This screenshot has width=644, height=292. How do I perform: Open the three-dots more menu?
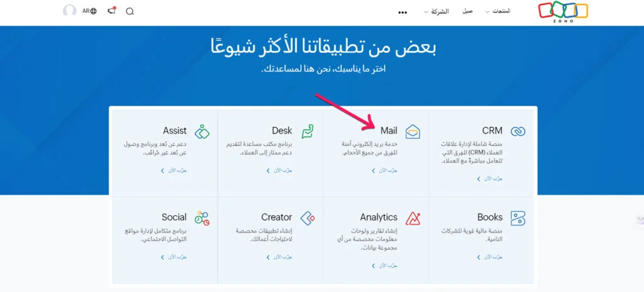(403, 12)
